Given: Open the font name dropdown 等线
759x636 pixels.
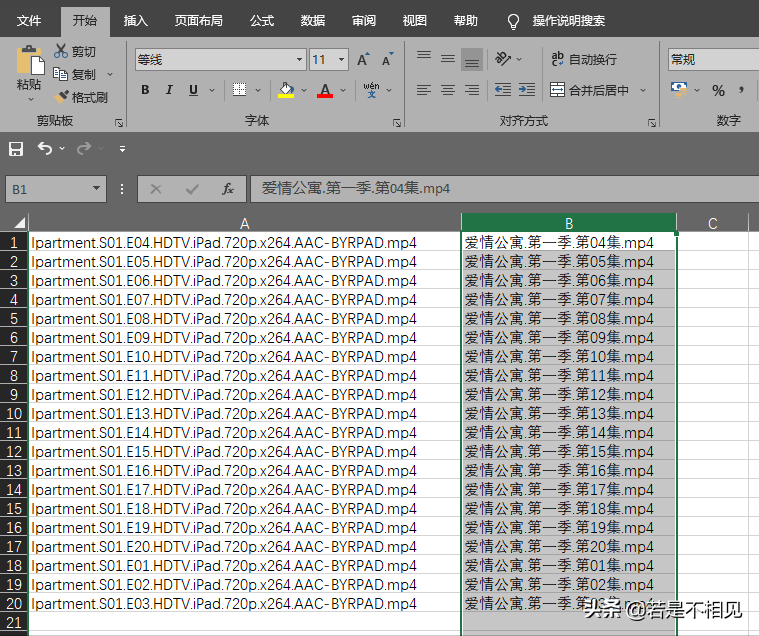Looking at the screenshot, I should click(x=299, y=60).
